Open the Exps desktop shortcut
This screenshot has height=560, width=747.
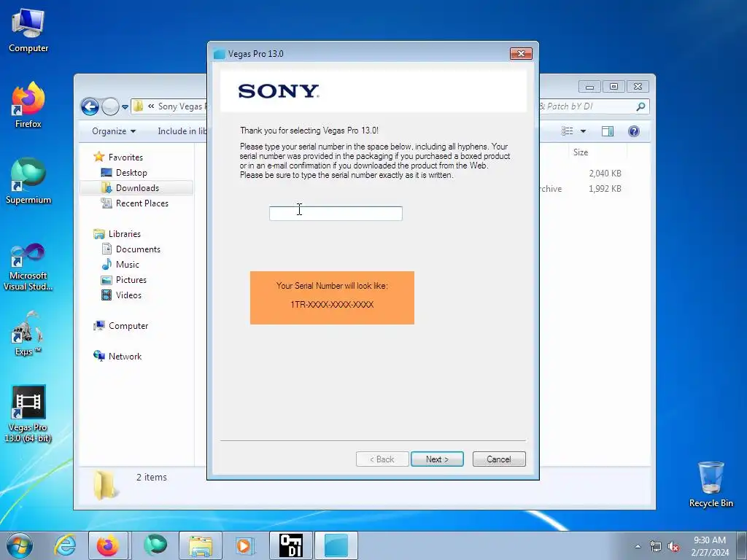tap(27, 333)
